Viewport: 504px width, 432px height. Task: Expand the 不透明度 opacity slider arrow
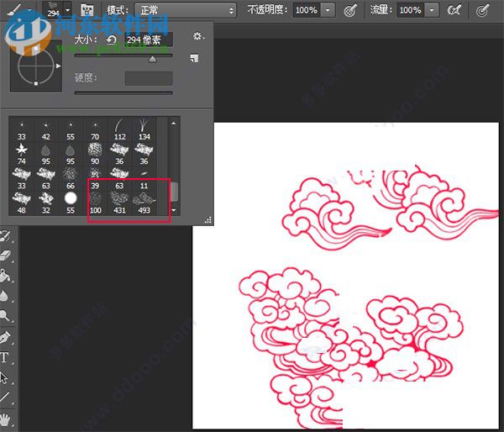tap(328, 10)
